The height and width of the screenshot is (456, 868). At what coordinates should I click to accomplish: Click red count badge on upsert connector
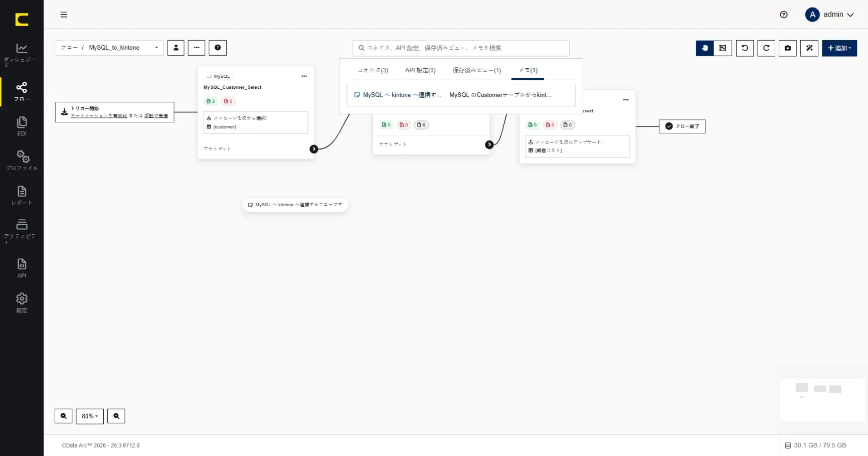(550, 125)
